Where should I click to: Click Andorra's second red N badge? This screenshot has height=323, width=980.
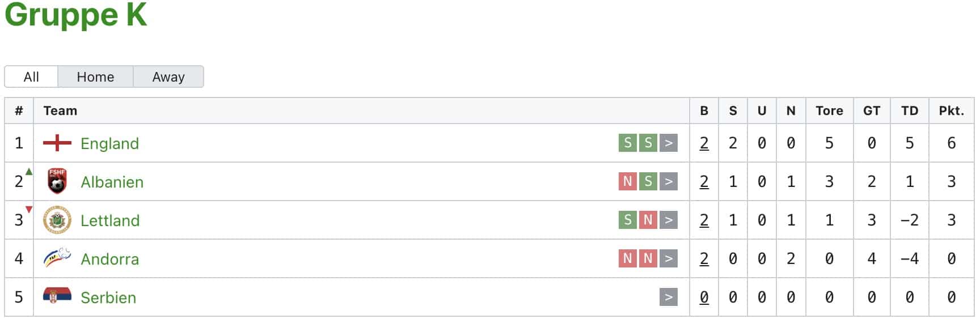pyautogui.click(x=648, y=258)
